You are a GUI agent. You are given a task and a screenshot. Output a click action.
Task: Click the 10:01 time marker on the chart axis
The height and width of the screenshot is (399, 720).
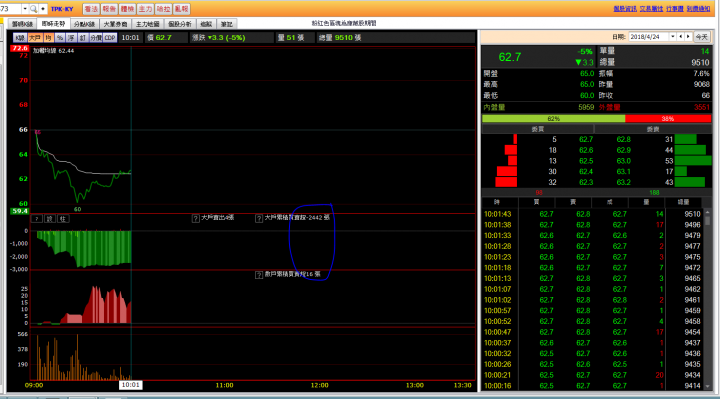tap(130, 385)
